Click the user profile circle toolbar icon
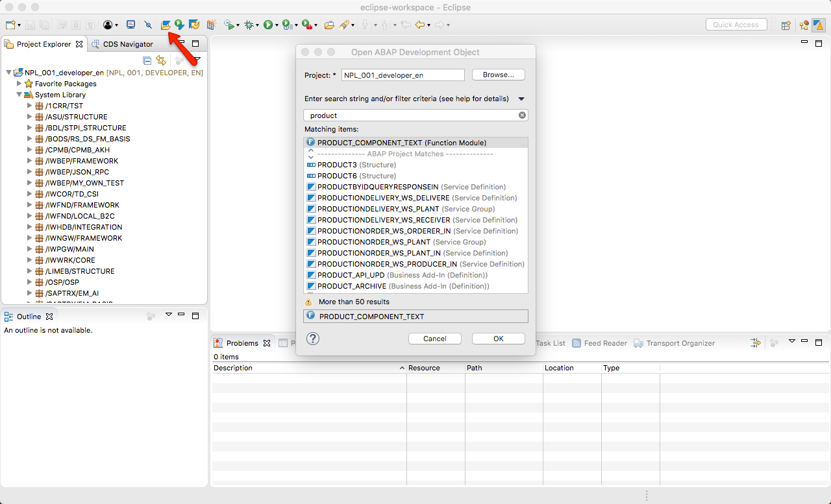This screenshot has width=831, height=504. click(107, 25)
